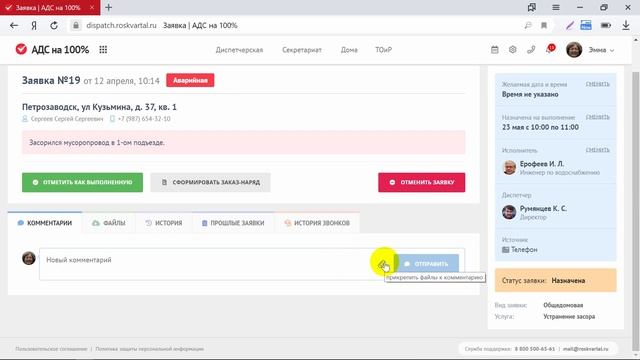Change Исполнитель via edit link
640x360 pixels.
[x=598, y=150]
